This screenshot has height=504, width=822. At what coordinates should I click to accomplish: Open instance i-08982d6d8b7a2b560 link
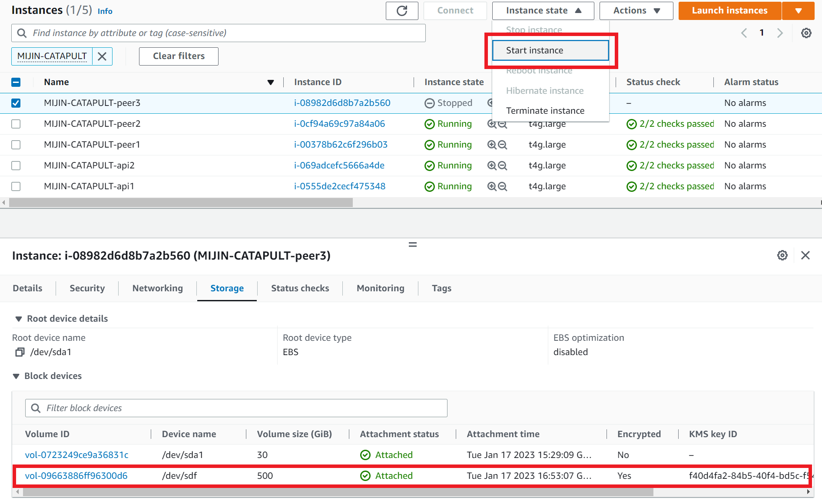342,103
